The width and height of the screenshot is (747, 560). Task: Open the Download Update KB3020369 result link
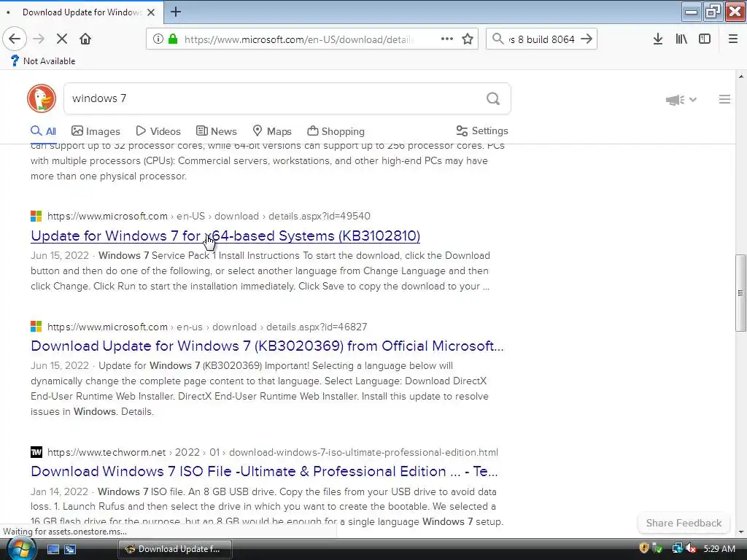[267, 346]
